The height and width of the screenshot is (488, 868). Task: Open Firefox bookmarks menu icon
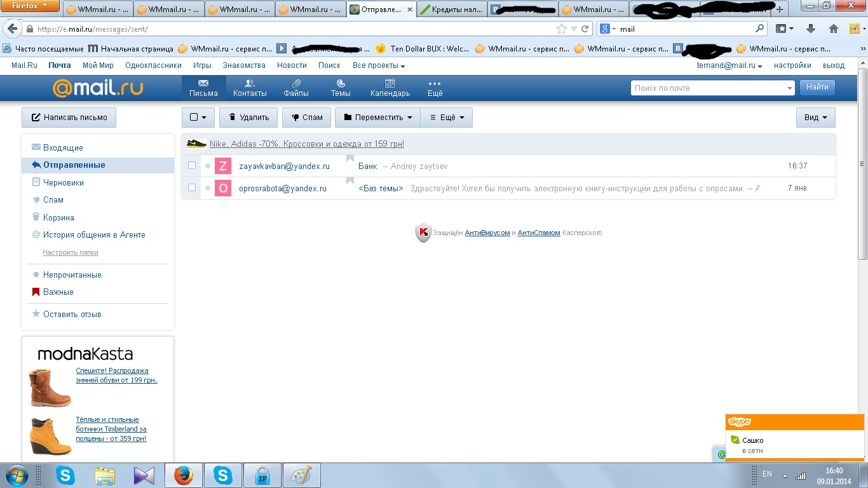pos(785,29)
